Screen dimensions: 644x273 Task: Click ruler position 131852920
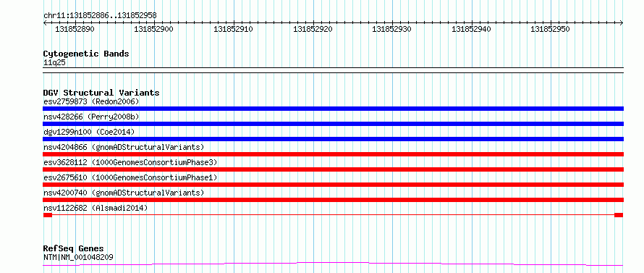[313, 29]
